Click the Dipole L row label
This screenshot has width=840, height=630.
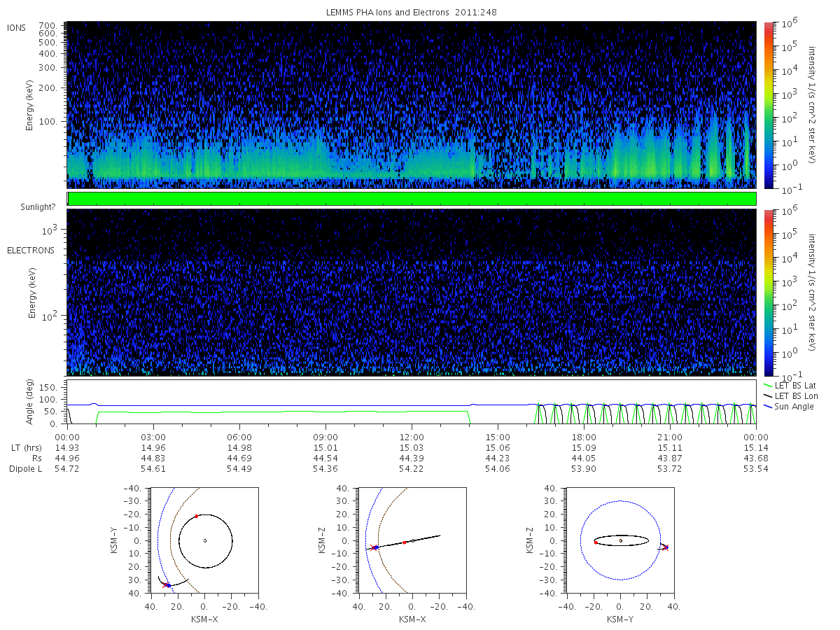(25, 468)
